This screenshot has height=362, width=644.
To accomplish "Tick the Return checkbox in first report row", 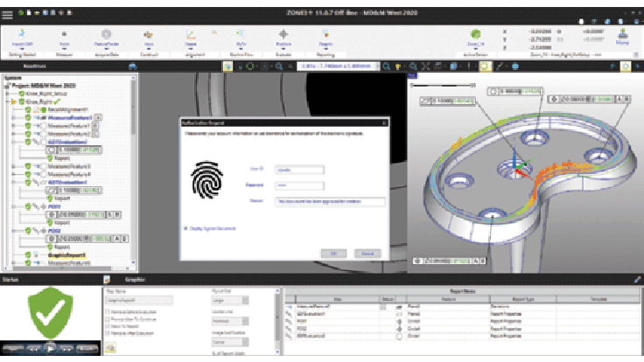I will coord(382,308).
